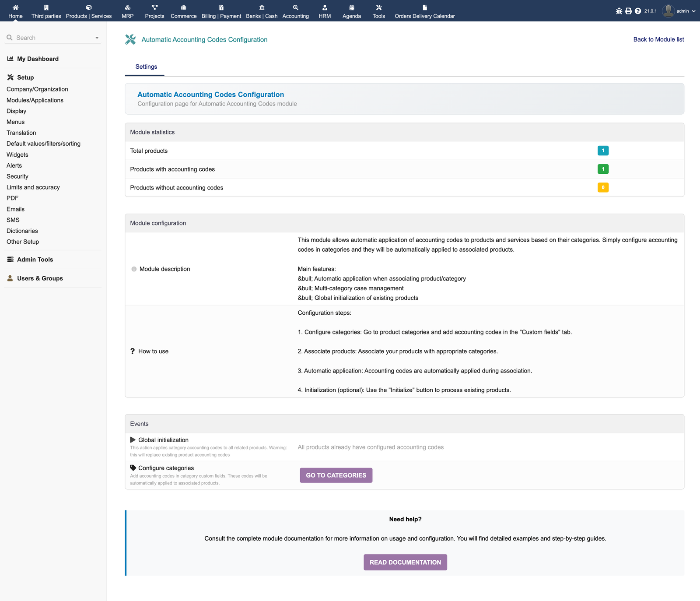The image size is (700, 601).
Task: Open Dictionaries setup menu entry
Action: 22,231
